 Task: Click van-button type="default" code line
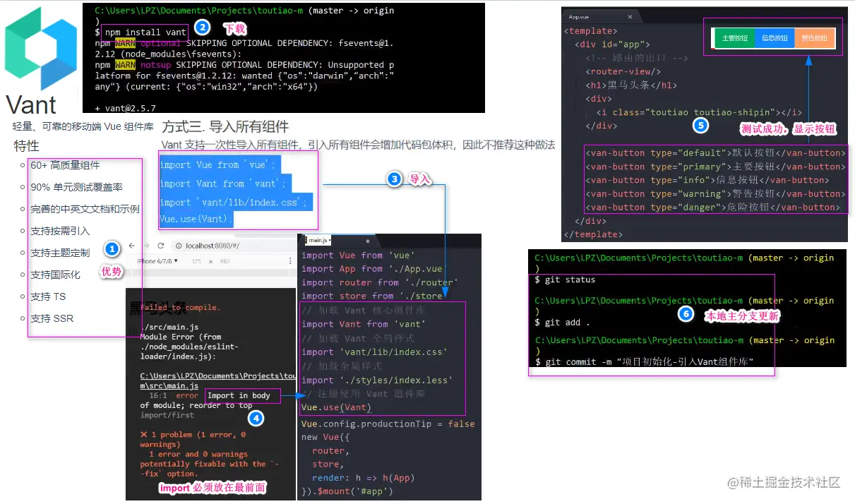click(x=715, y=152)
